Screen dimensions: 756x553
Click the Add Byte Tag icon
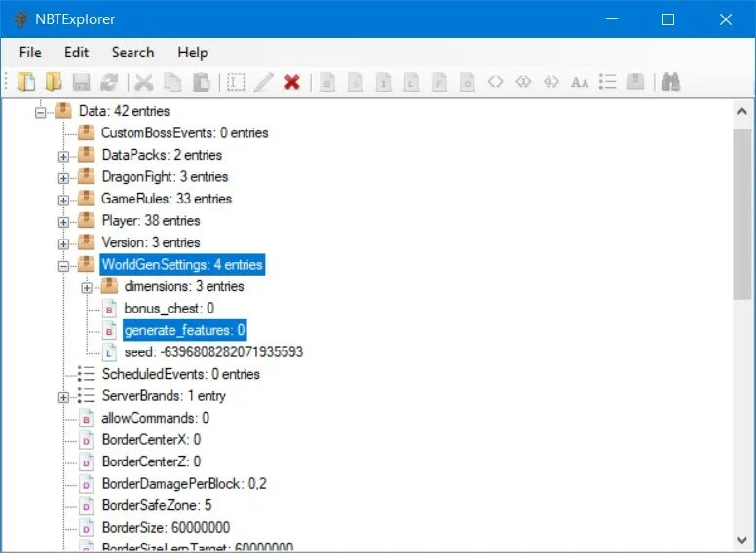tap(327, 82)
